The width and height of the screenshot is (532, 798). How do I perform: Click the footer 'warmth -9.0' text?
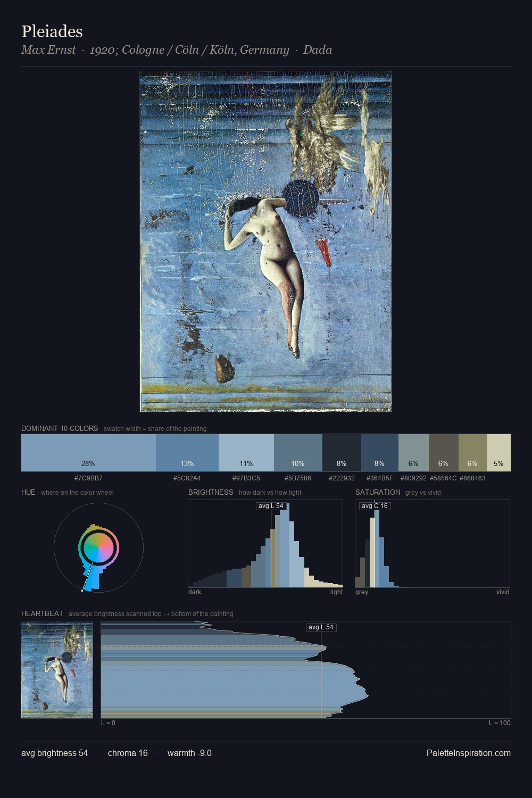189,753
